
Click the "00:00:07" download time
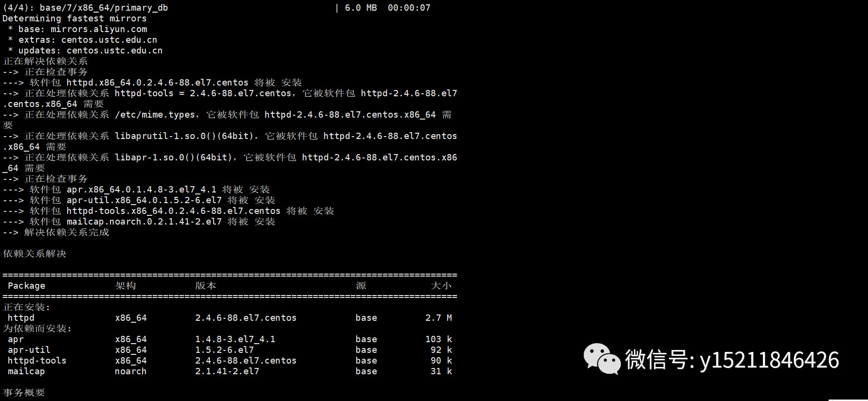409,8
